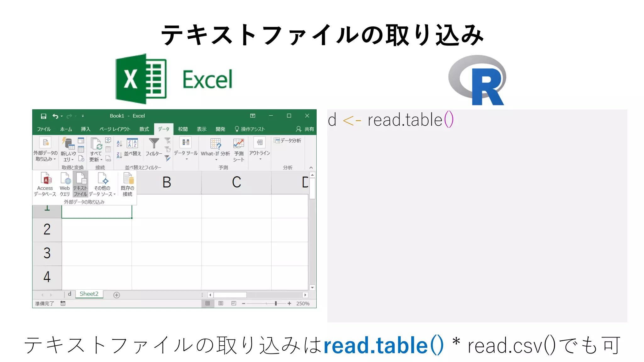Image resolution: width=644 pixels, height=362 pixels.
Task: Click the vertical scrollbar down arrow
Action: coord(312,287)
